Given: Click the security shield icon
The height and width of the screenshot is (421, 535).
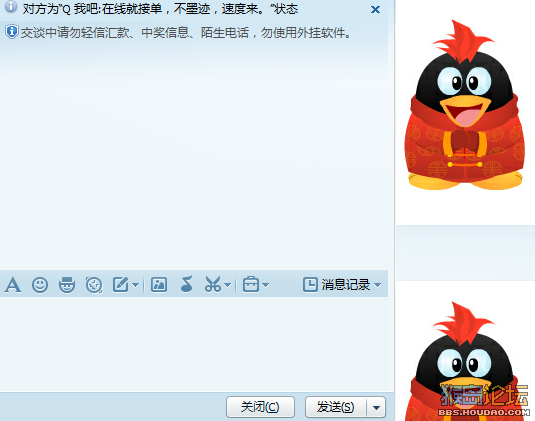Looking at the screenshot, I should (x=12, y=32).
